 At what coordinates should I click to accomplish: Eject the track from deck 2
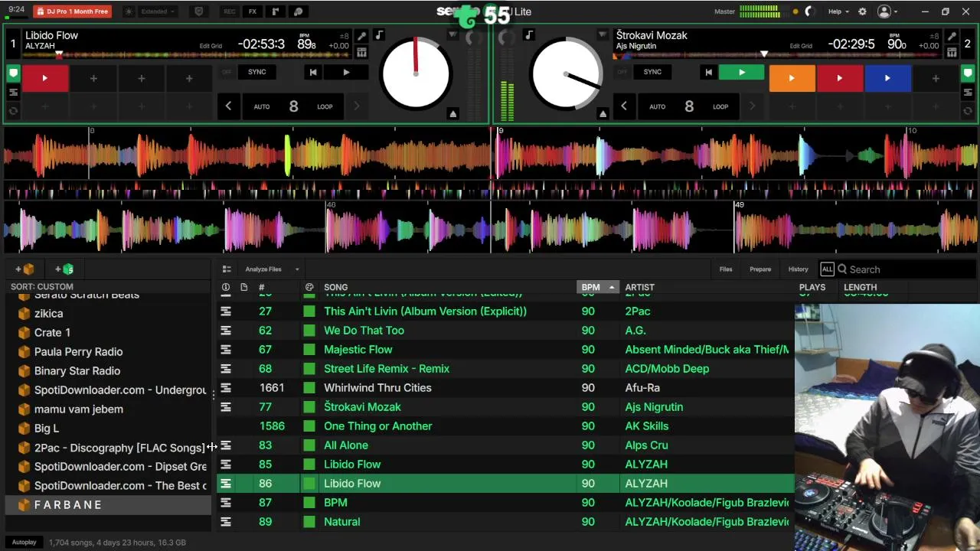click(x=603, y=113)
